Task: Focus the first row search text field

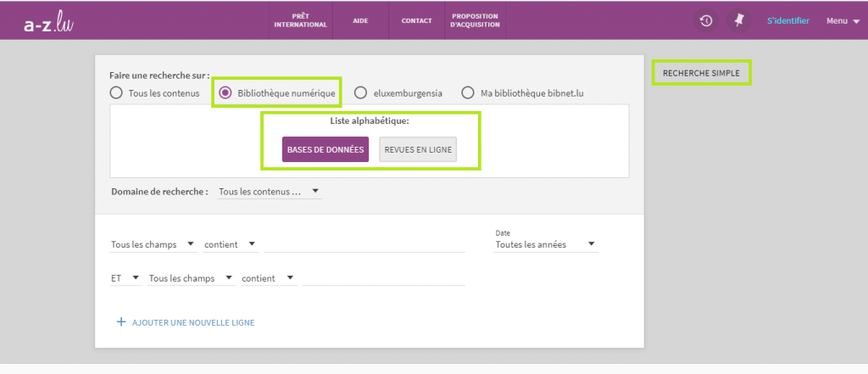Action: click(364, 244)
